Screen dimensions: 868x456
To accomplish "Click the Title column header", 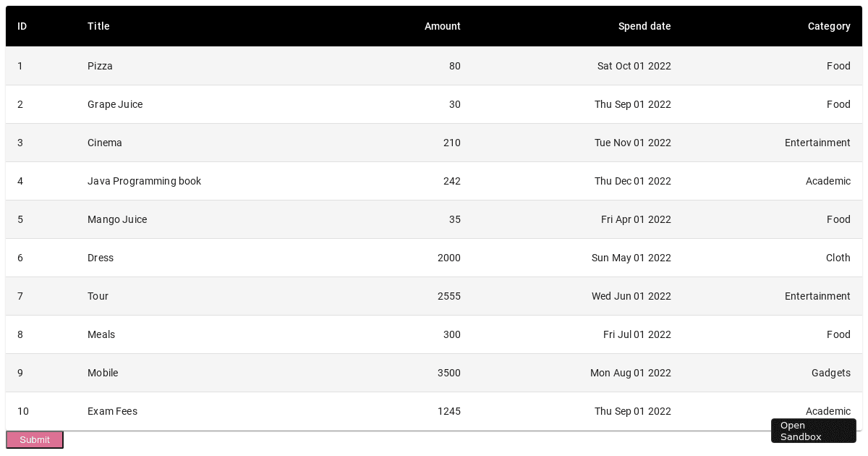I will pyautogui.click(x=98, y=26).
